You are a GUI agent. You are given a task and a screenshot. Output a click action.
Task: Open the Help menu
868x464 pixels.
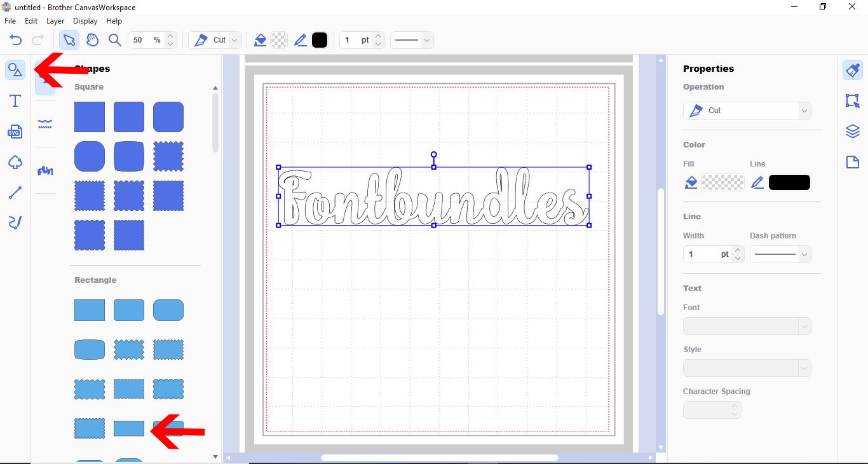(114, 21)
